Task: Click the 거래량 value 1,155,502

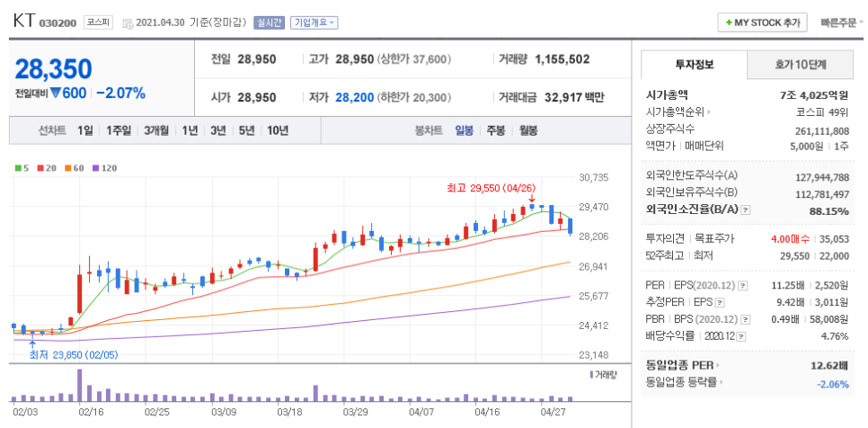Action: point(562,58)
